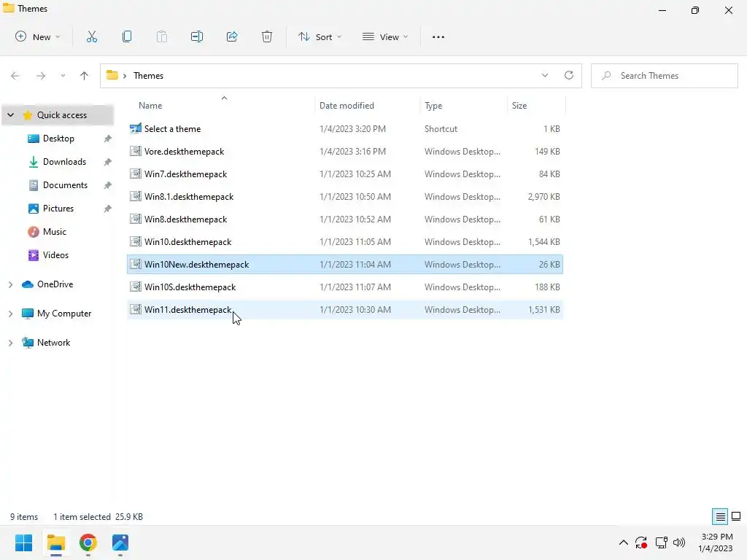Go forward with the forward arrow
Screen dimensions: 747x560
pos(41,76)
